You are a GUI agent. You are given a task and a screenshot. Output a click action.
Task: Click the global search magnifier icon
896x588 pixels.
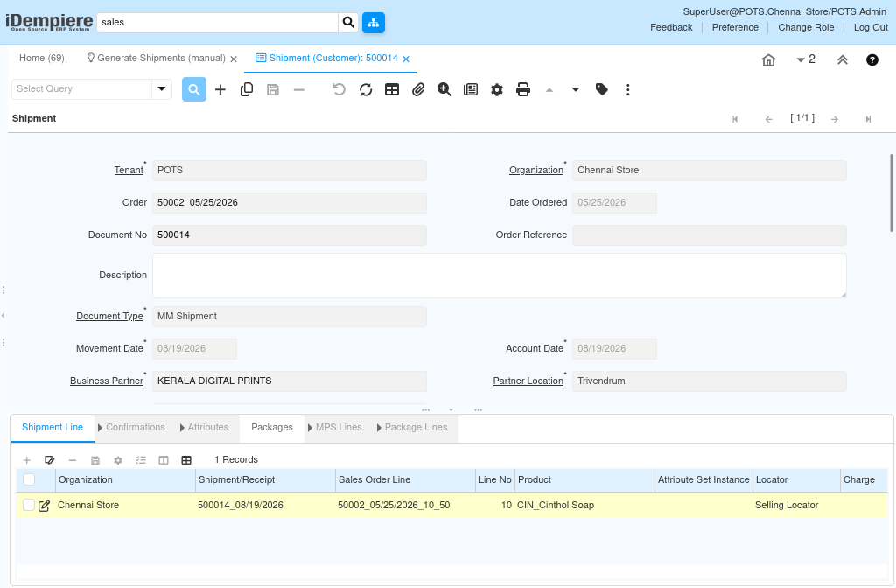348,22
